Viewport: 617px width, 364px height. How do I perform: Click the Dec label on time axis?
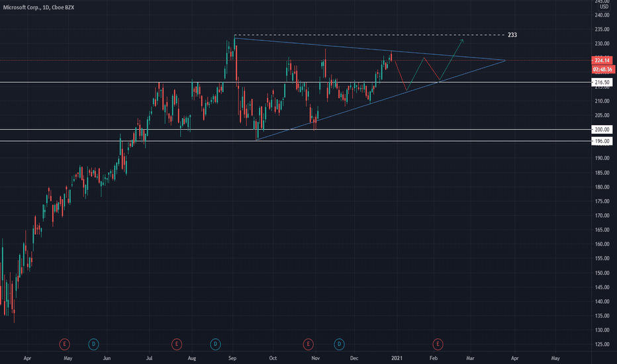(354, 358)
